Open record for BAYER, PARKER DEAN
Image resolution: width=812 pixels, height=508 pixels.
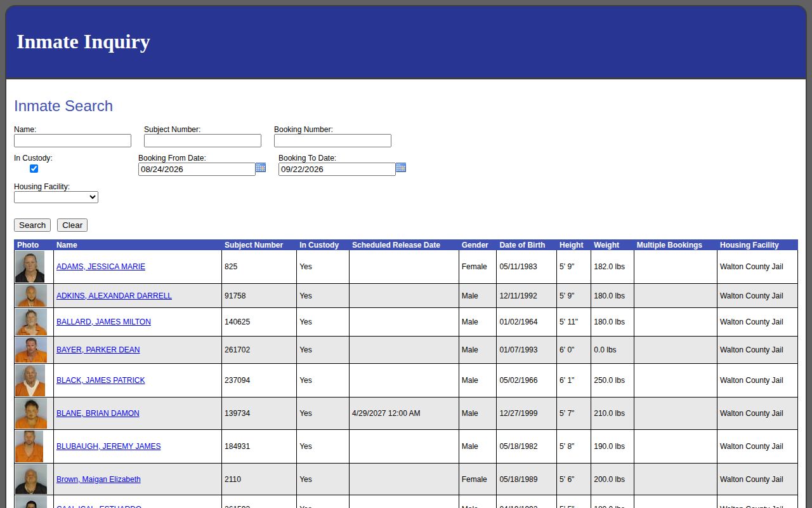pos(98,350)
